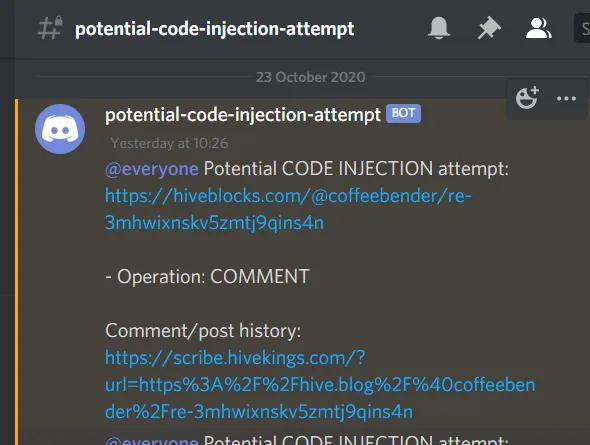Click the Comment/post history label
The width and height of the screenshot is (590, 445).
pos(203,331)
